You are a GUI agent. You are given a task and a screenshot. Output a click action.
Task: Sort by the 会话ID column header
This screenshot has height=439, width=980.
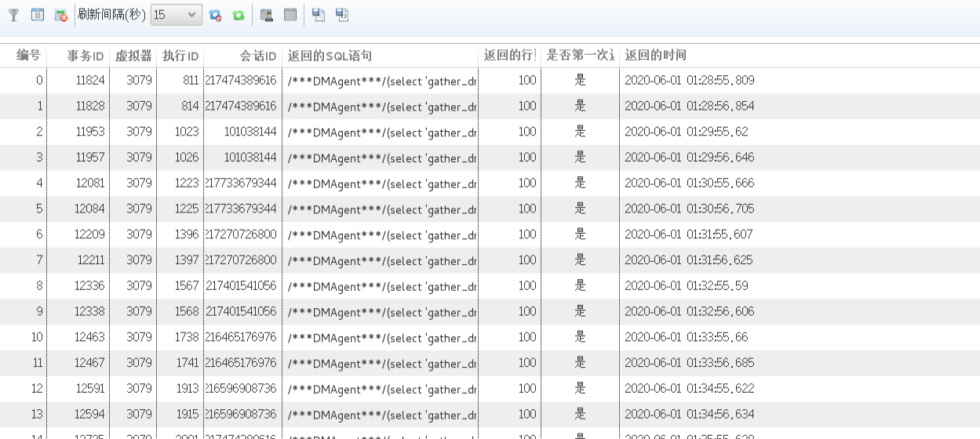coord(258,56)
